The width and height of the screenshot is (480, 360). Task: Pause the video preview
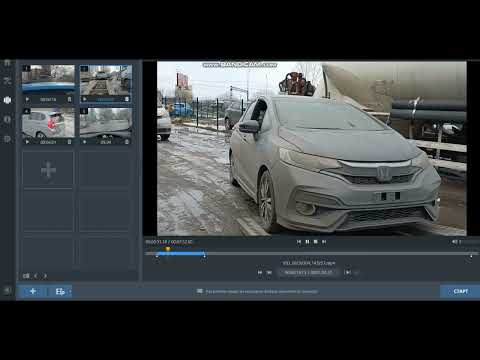pyautogui.click(x=307, y=242)
